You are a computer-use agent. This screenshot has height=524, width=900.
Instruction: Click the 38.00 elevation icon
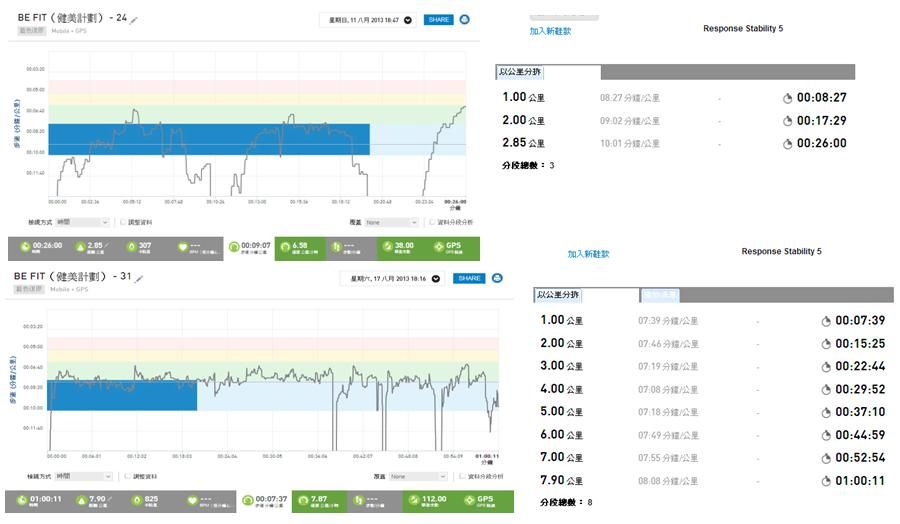pyautogui.click(x=387, y=247)
